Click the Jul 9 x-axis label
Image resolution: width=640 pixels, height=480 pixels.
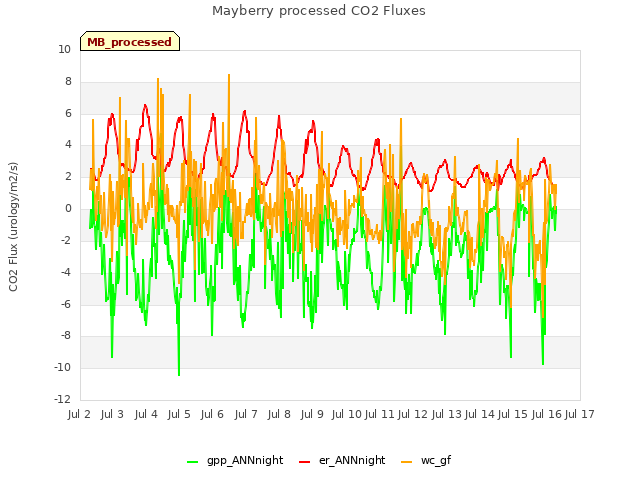coord(312,414)
